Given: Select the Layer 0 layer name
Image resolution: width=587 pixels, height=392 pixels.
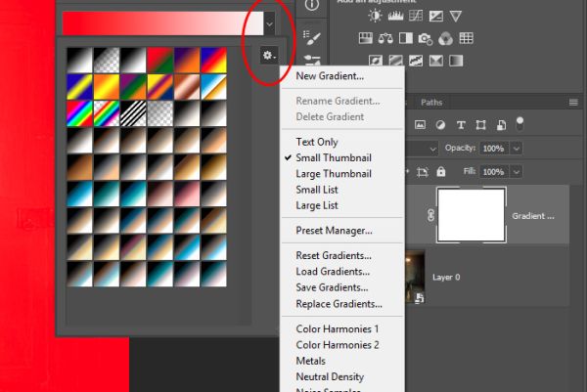Looking at the screenshot, I should point(446,278).
